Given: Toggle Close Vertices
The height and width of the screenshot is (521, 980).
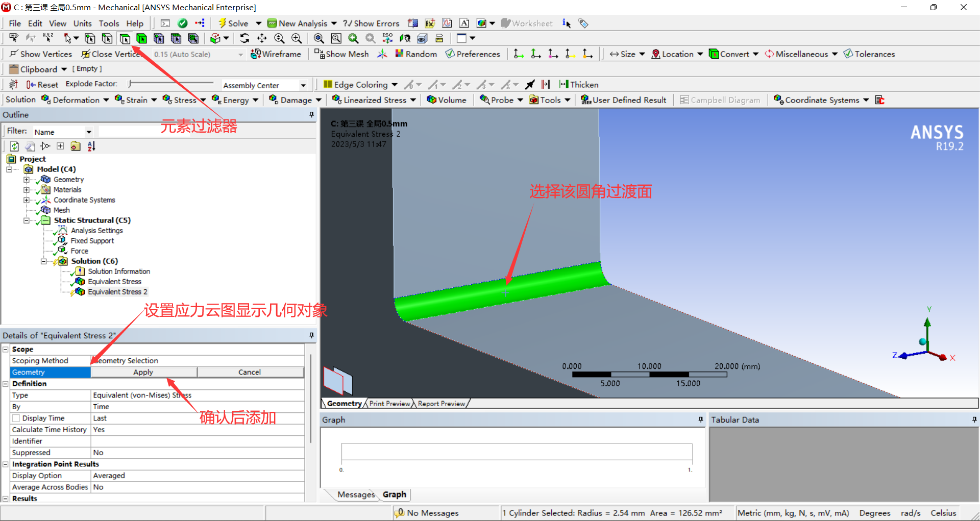Looking at the screenshot, I should pos(111,54).
